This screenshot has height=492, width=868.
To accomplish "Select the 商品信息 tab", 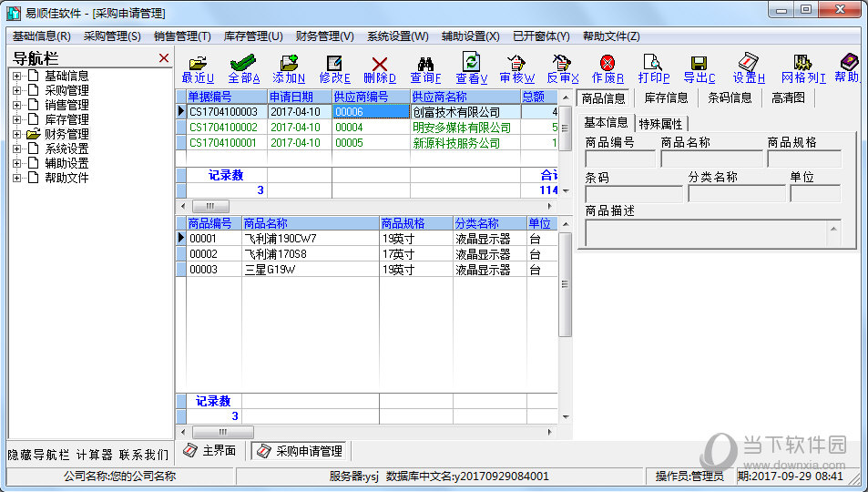I will click(x=603, y=98).
